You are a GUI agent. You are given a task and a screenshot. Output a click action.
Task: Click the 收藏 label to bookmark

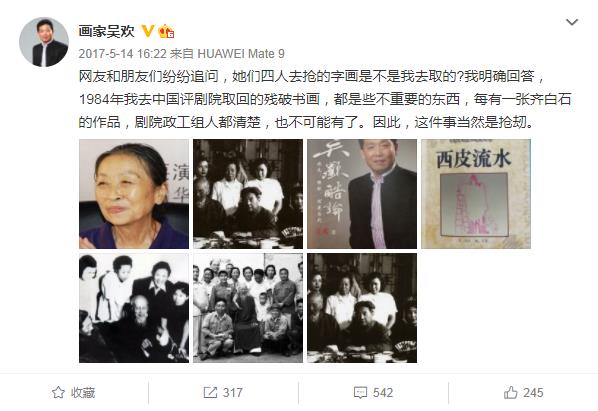83,393
